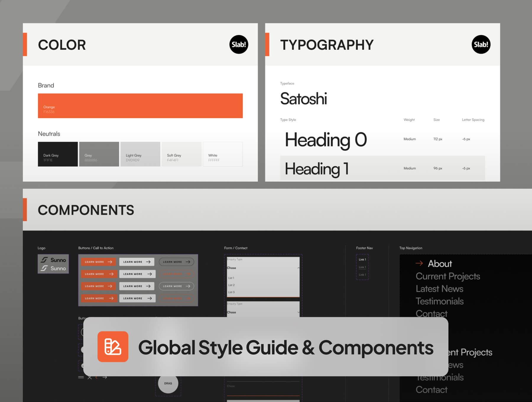Image resolution: width=532 pixels, height=402 pixels.
Task: Collapse the open Enquiry Type dropdown
Action: (298, 268)
